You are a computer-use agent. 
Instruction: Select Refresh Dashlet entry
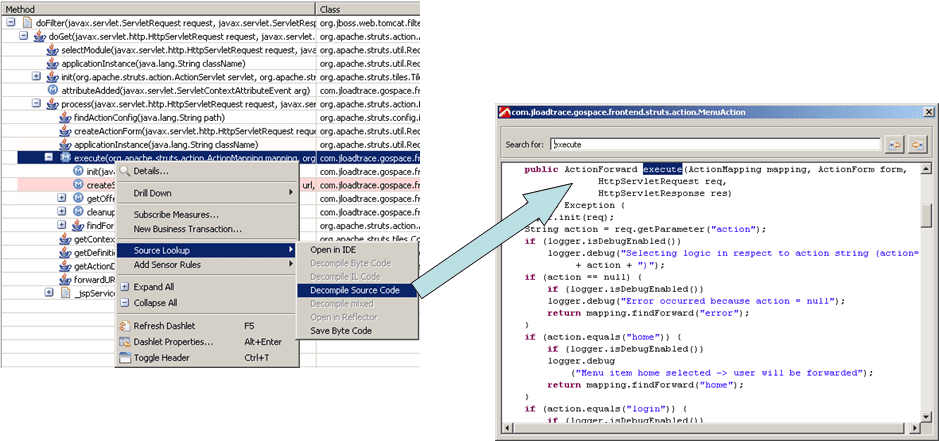[207, 326]
